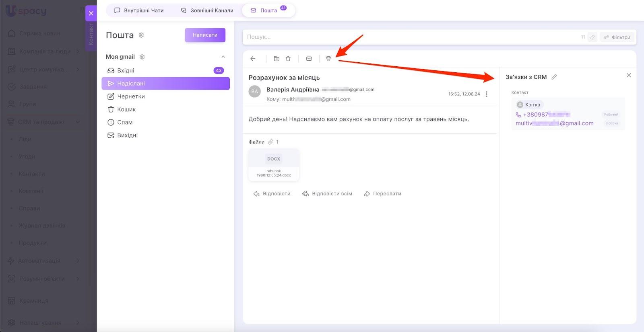Open Справи under CRM
The image size is (644, 332).
click(x=29, y=208)
